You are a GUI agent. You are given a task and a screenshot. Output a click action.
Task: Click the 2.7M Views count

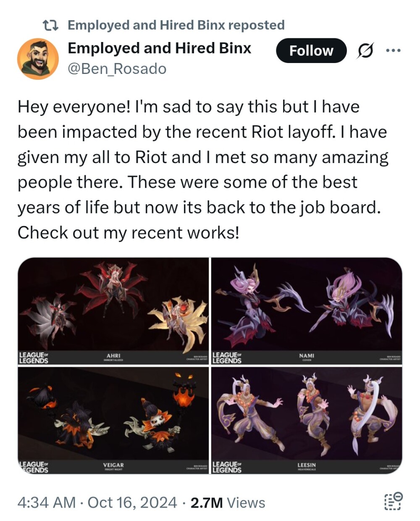pos(228,503)
